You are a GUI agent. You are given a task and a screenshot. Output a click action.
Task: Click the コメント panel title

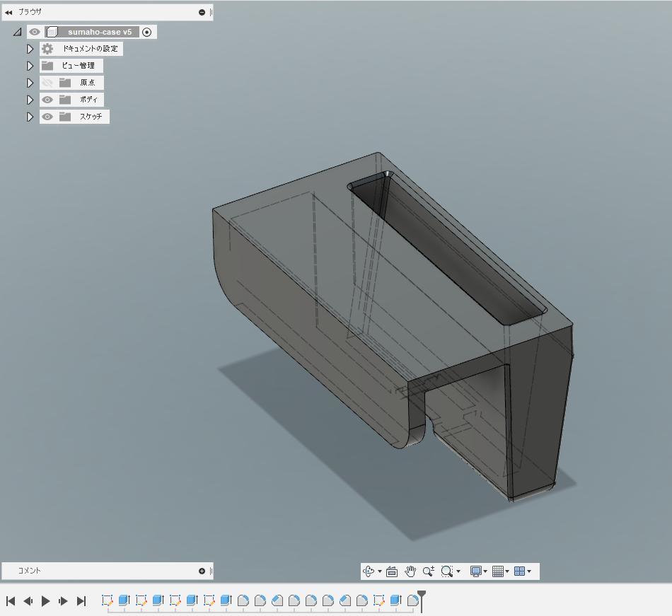pyautogui.click(x=29, y=571)
